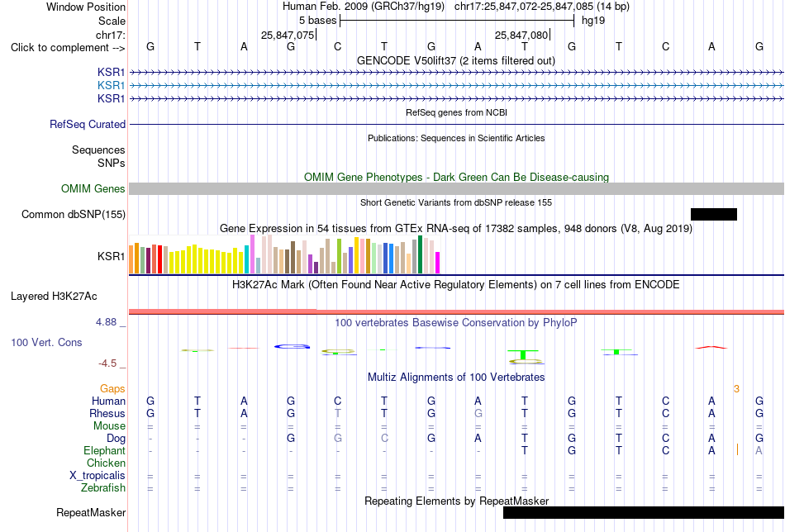Click the black dbSNP variant item block
This screenshot has height=532, width=785.
[714, 214]
